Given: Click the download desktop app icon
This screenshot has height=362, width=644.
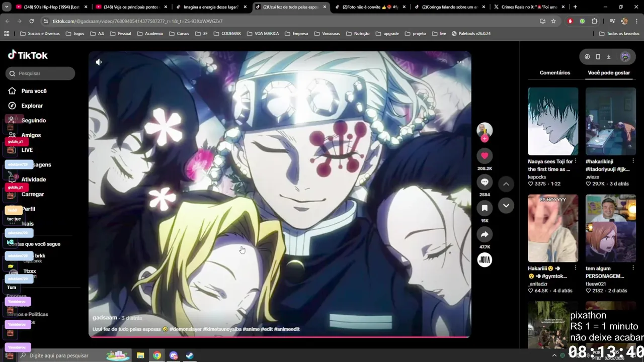Looking at the screenshot, I should [x=608, y=57].
